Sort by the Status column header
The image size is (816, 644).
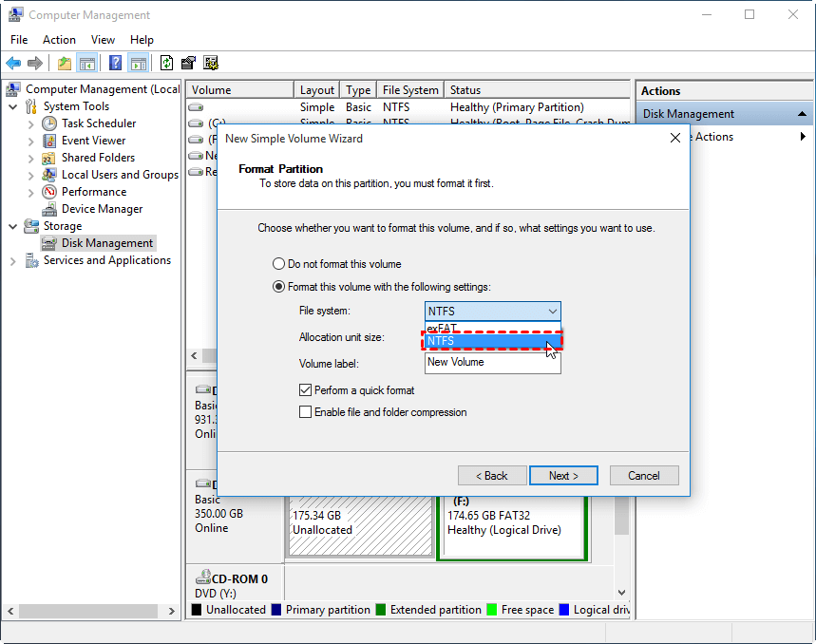coord(537,90)
